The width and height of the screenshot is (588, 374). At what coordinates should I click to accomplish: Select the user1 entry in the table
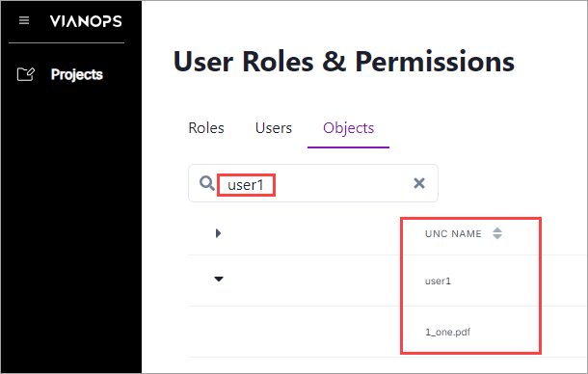point(438,280)
